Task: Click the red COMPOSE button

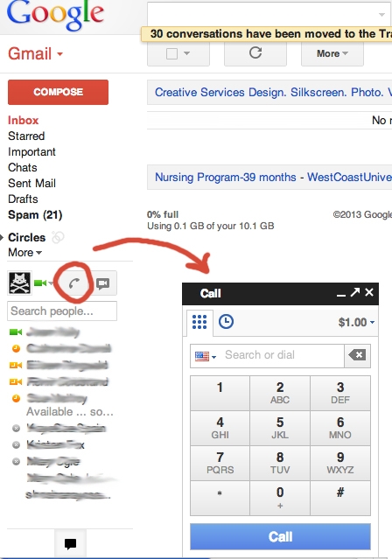Action: 58,92
